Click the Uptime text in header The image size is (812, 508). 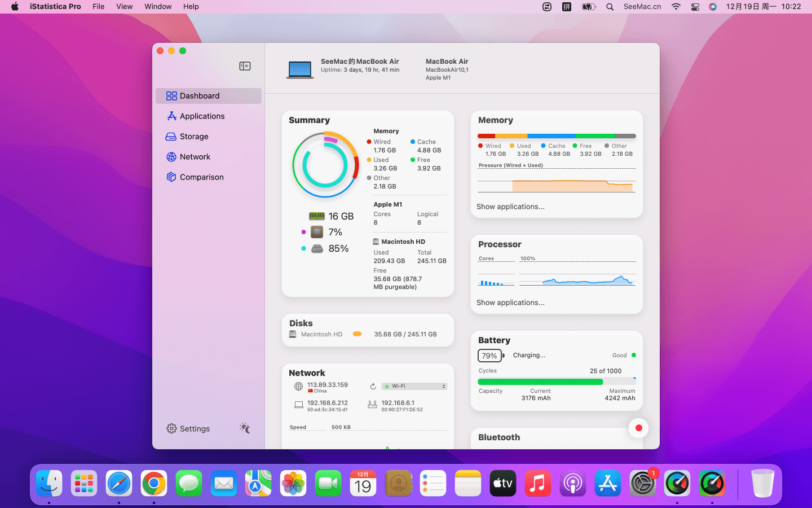coord(360,70)
